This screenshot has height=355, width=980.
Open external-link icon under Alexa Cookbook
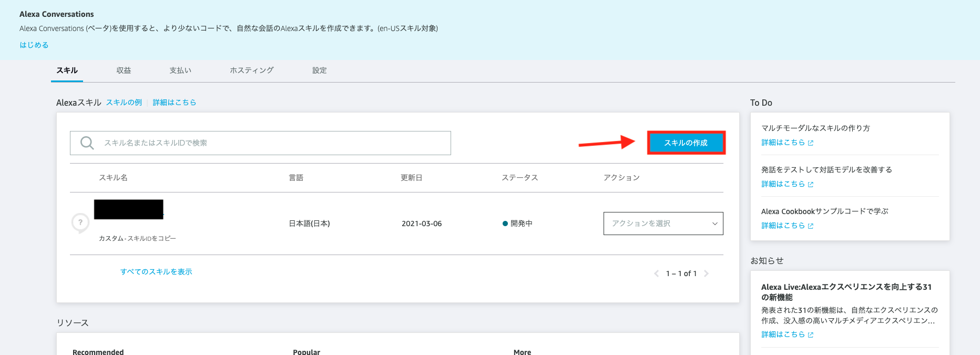tap(810, 226)
